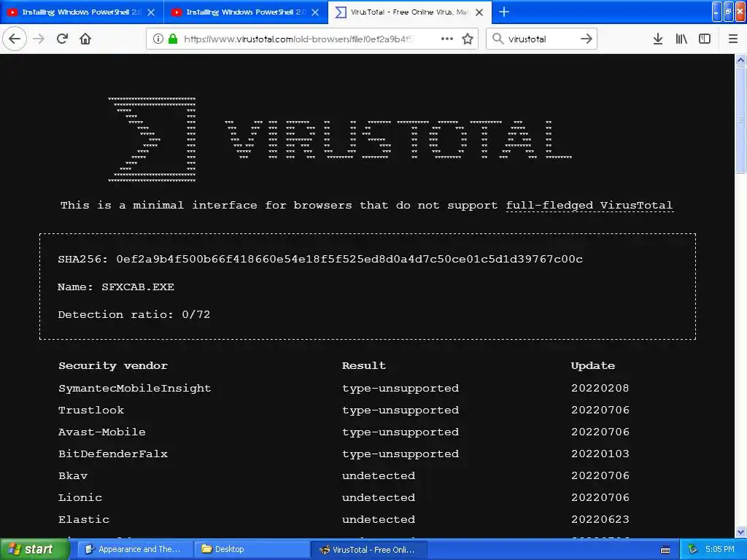The image size is (747, 560).
Task: Select the VirusTotal - Free Online Virus tab
Action: click(410, 12)
